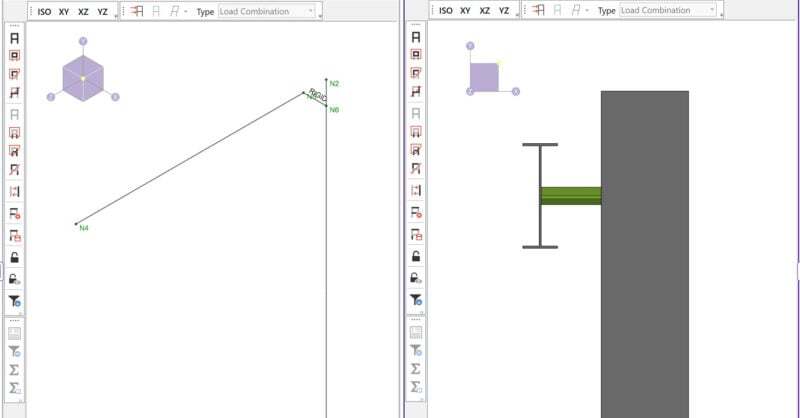Set left view to YZ plane

pyautogui.click(x=102, y=11)
